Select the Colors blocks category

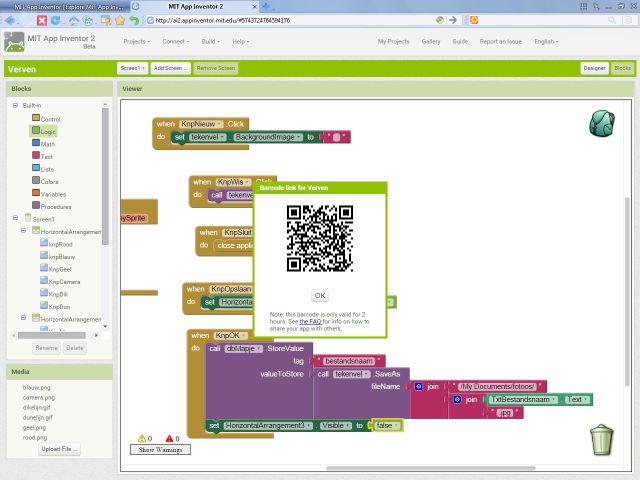45,181
